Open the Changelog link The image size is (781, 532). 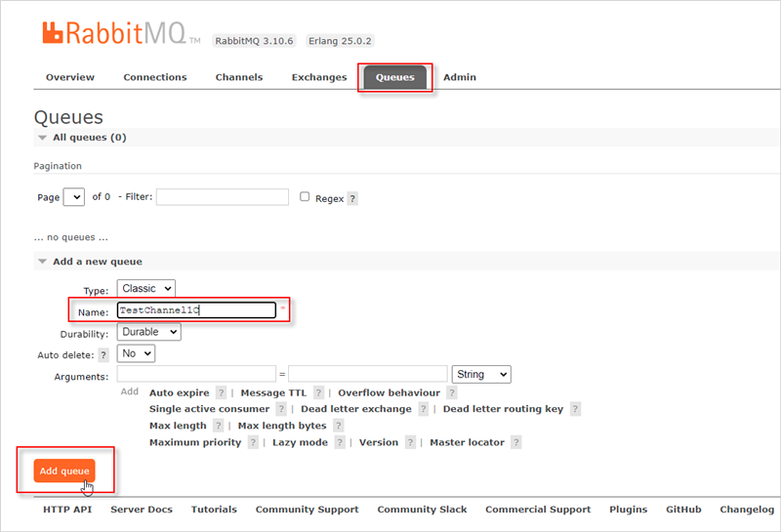[x=747, y=510]
